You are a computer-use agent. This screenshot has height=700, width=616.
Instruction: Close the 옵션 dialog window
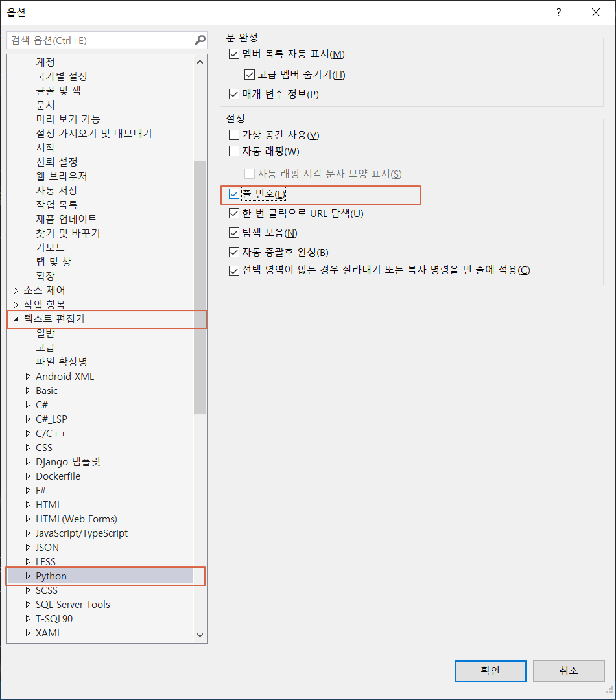[x=596, y=12]
